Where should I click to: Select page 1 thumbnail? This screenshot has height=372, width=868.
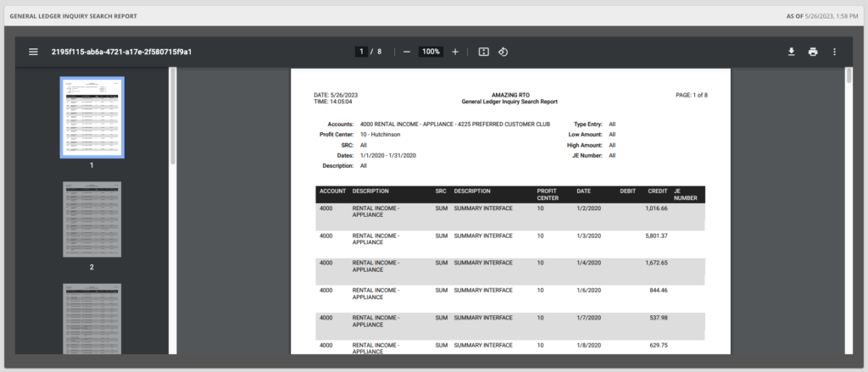click(x=92, y=117)
